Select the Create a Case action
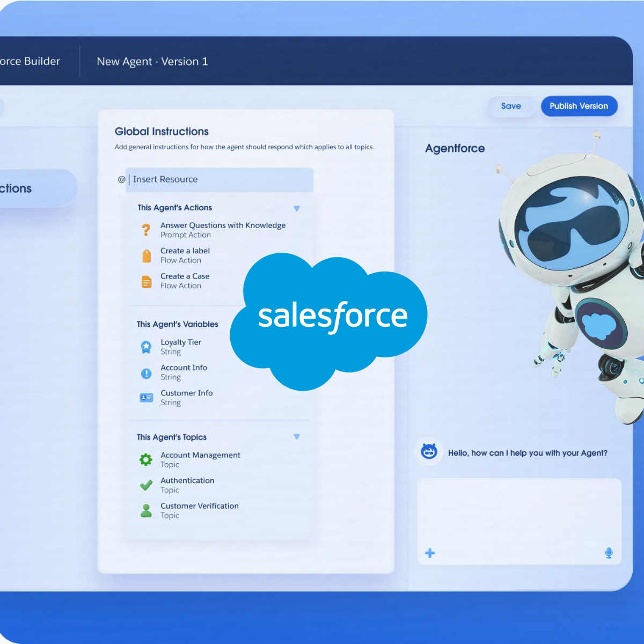Screen dimensions: 644x644 (185, 281)
